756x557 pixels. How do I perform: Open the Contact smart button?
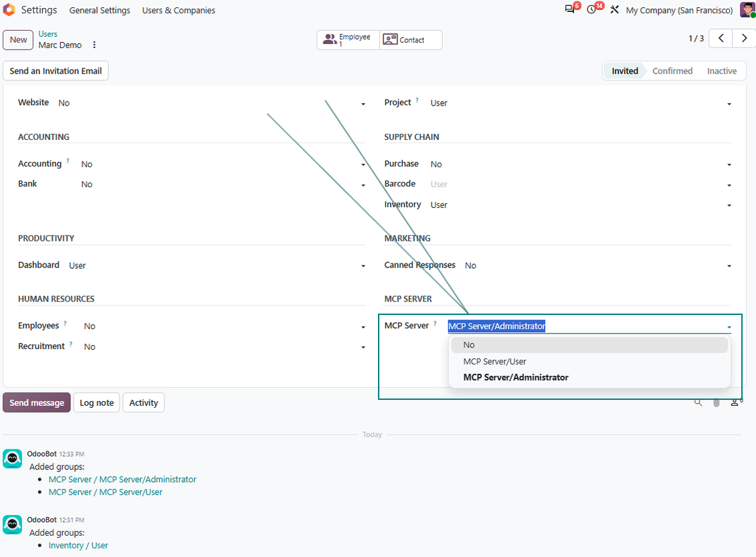411,40
